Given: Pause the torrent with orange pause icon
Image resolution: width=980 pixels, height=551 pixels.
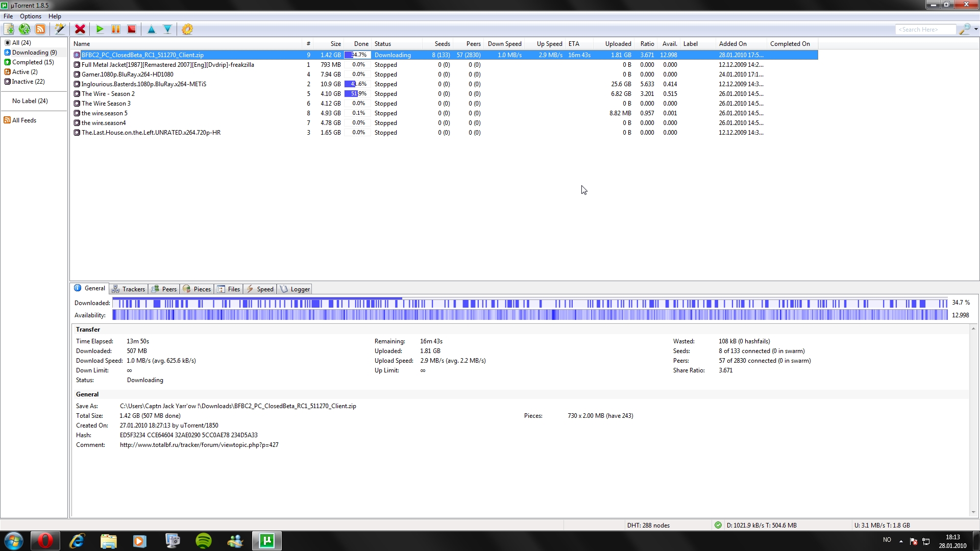Looking at the screenshot, I should [116, 29].
